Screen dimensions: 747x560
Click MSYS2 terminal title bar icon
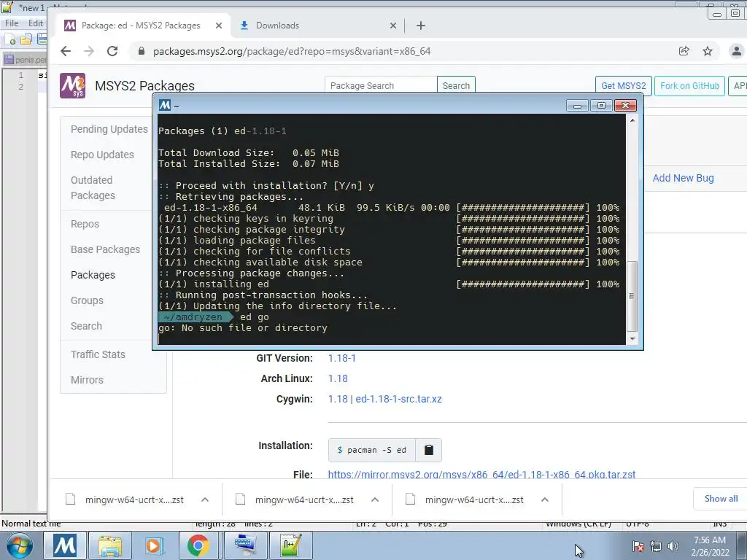165,105
